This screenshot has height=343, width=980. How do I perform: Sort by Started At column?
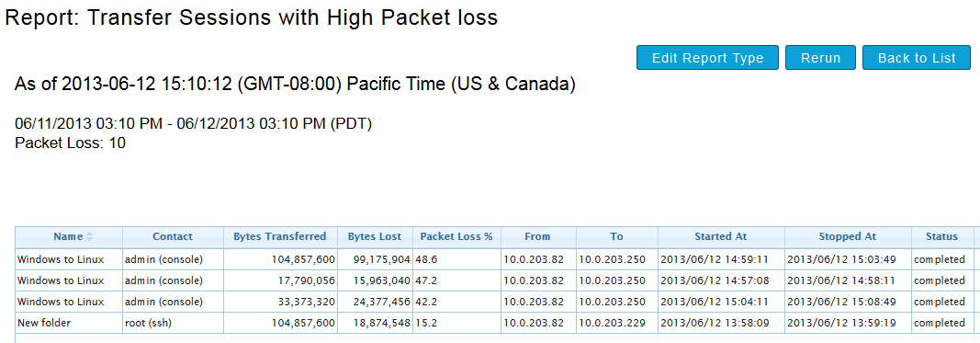pos(721,236)
